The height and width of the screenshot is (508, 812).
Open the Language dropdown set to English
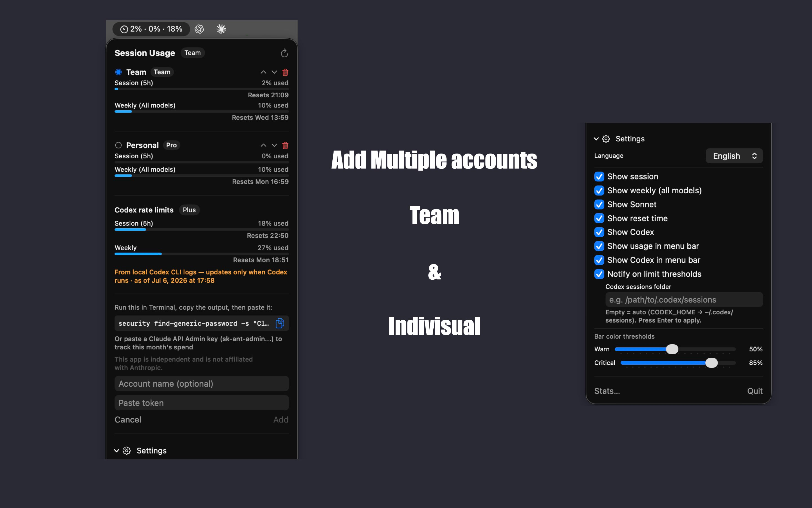[x=734, y=156]
